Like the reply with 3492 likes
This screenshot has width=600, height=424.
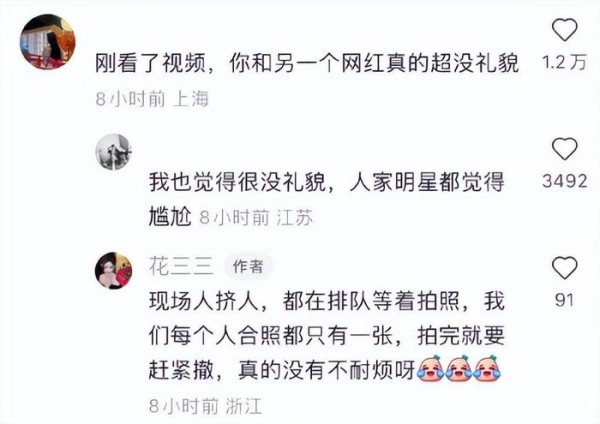tap(564, 148)
